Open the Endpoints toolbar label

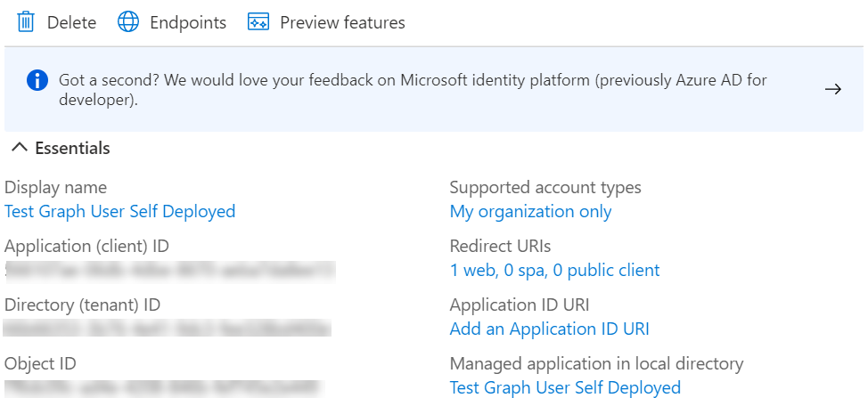click(188, 22)
